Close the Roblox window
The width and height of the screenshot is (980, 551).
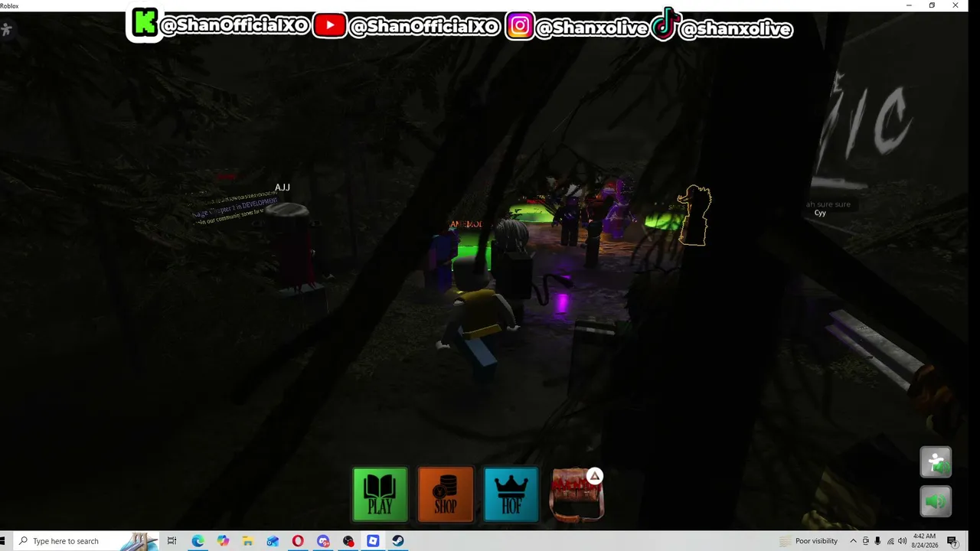[x=955, y=5]
